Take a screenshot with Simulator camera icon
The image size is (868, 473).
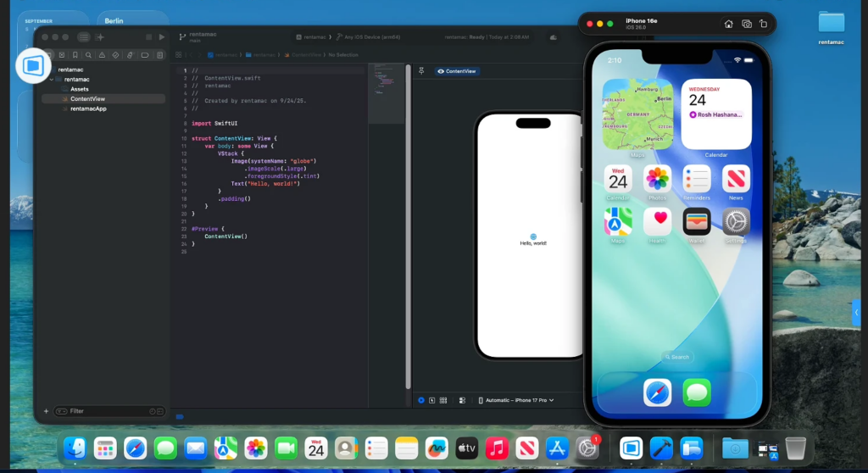pyautogui.click(x=747, y=24)
